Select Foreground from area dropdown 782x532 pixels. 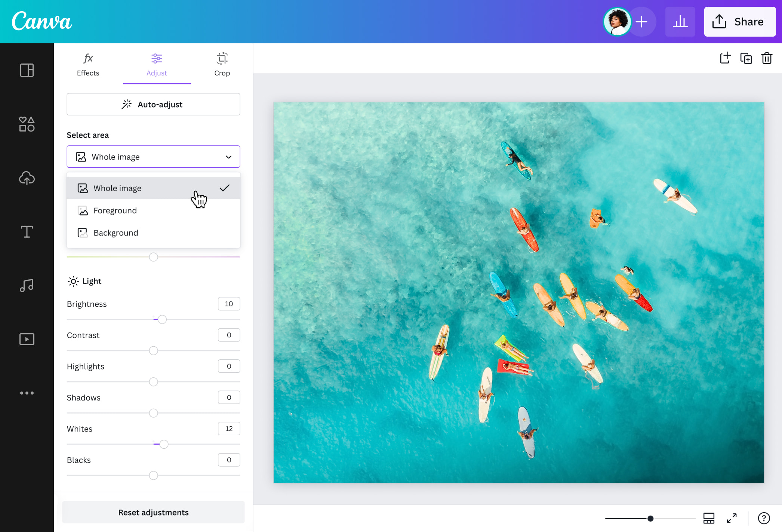click(x=115, y=210)
